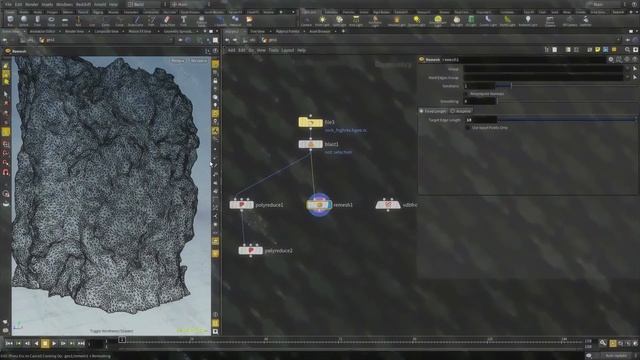640x360 pixels.
Task: Switch to the Render View tab
Action: pos(74,31)
